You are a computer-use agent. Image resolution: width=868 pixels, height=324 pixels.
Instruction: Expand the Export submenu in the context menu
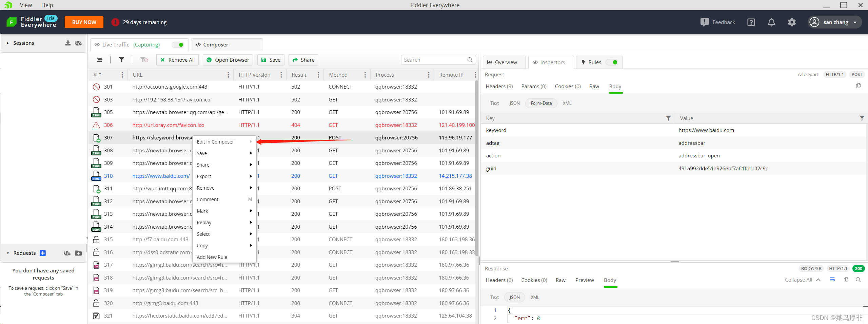tap(224, 176)
